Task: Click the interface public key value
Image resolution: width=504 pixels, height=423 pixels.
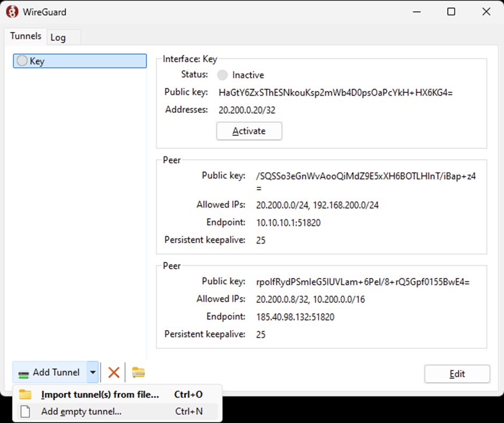Action: pyautogui.click(x=336, y=92)
